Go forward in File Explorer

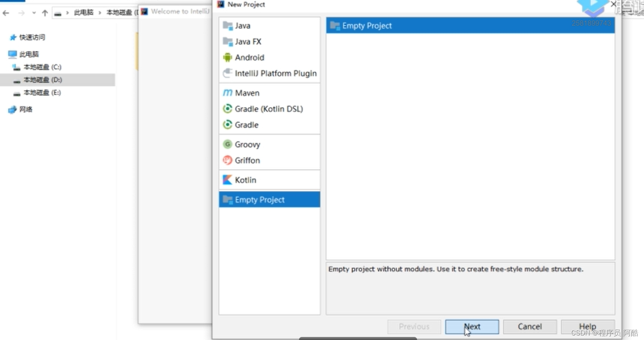22,13
